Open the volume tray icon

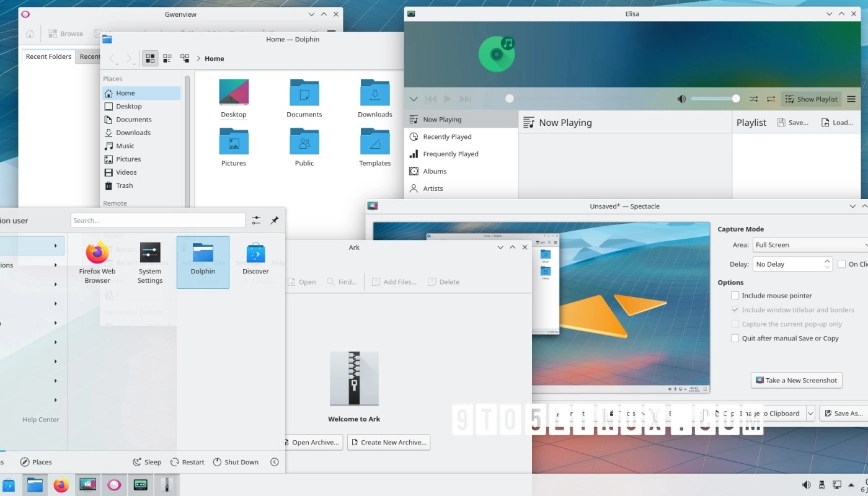point(806,485)
